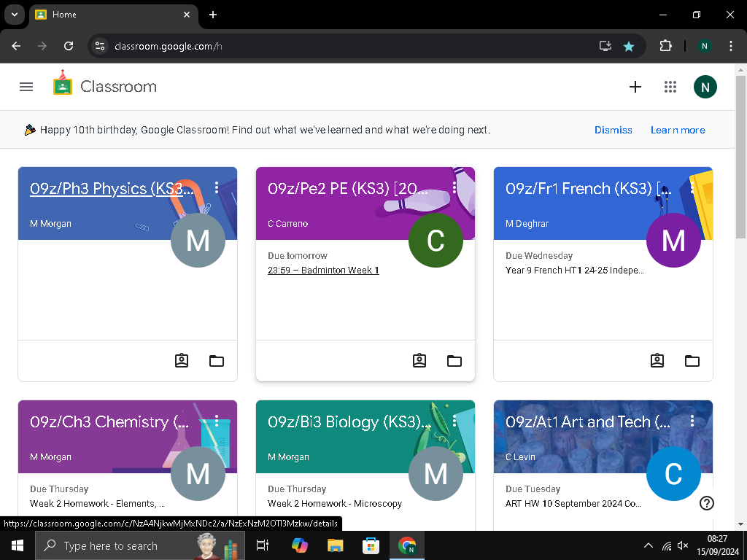Open the Windows Start menu

(18, 545)
